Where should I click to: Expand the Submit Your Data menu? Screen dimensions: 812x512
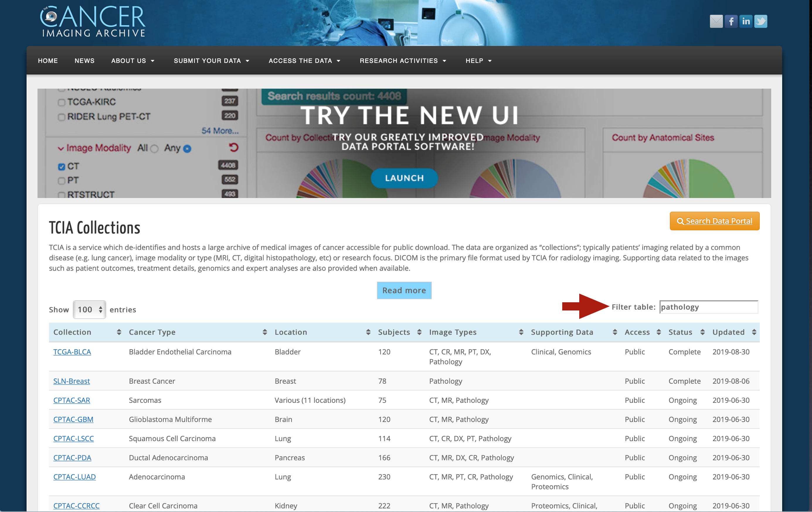(x=211, y=61)
